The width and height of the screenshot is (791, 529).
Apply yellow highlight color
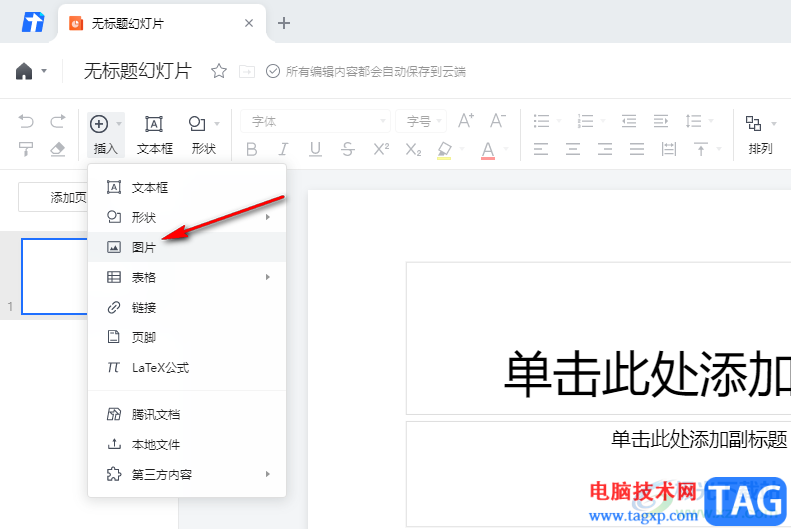[x=444, y=150]
